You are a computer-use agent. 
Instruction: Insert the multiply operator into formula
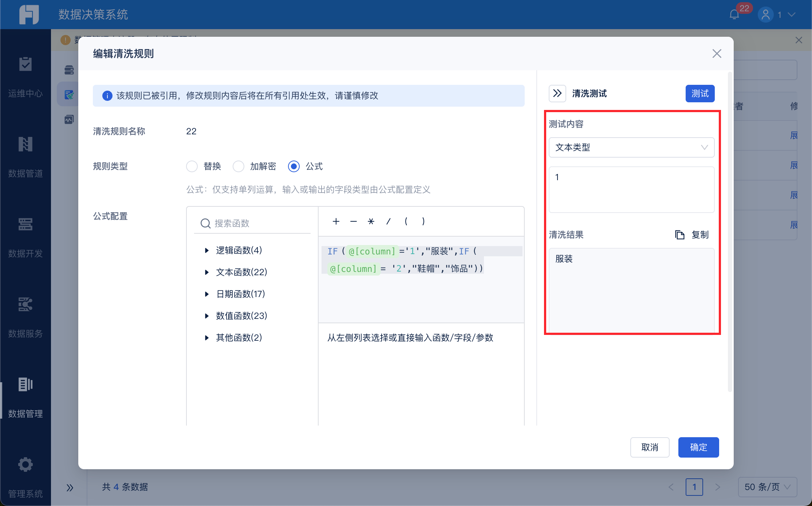pos(371,221)
